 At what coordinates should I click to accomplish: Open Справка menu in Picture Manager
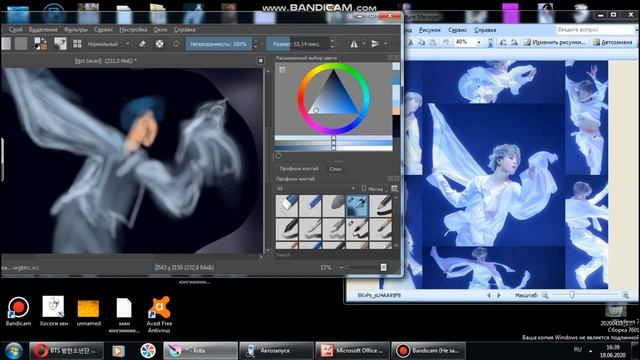pos(485,30)
